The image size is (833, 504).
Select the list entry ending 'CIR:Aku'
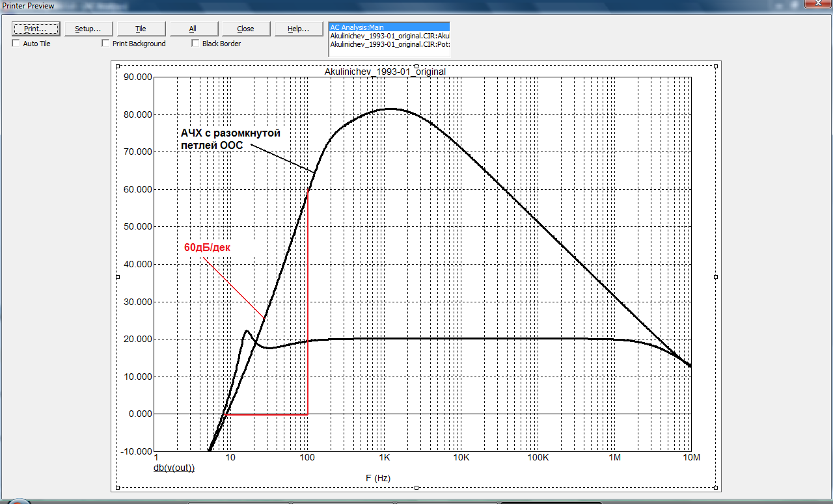point(389,36)
